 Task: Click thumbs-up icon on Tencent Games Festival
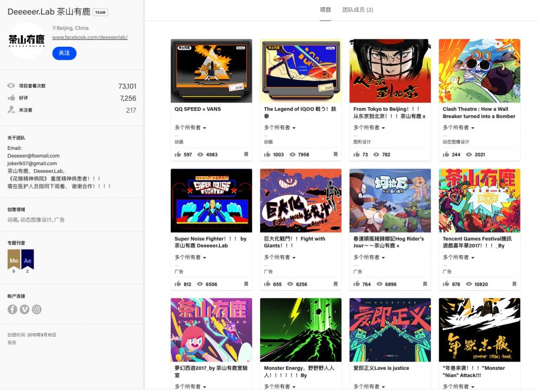446,284
